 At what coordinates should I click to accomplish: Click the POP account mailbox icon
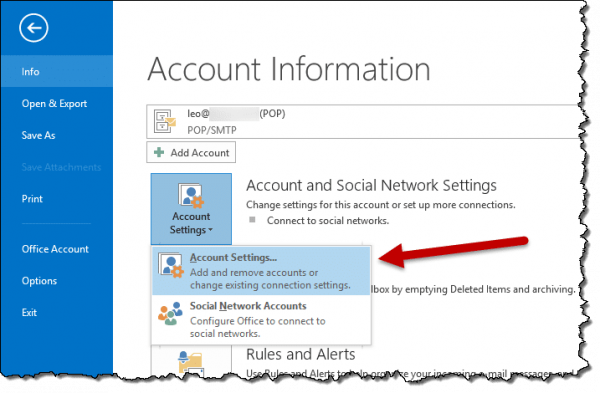pyautogui.click(x=165, y=121)
